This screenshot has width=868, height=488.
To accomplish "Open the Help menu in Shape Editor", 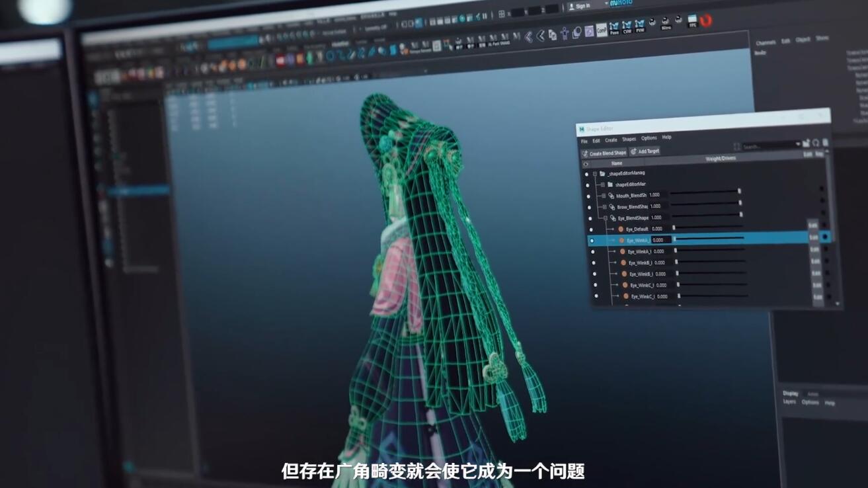I will tap(667, 138).
